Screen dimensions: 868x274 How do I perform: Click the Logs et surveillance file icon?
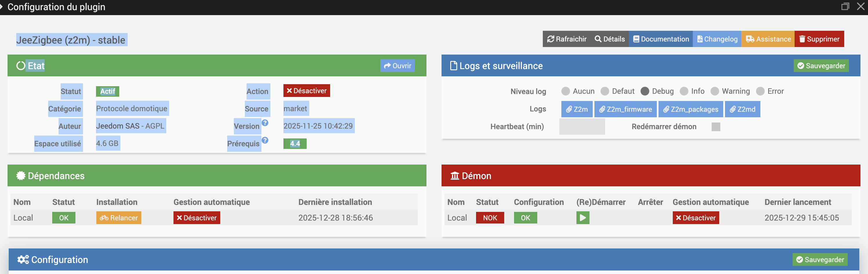[454, 66]
